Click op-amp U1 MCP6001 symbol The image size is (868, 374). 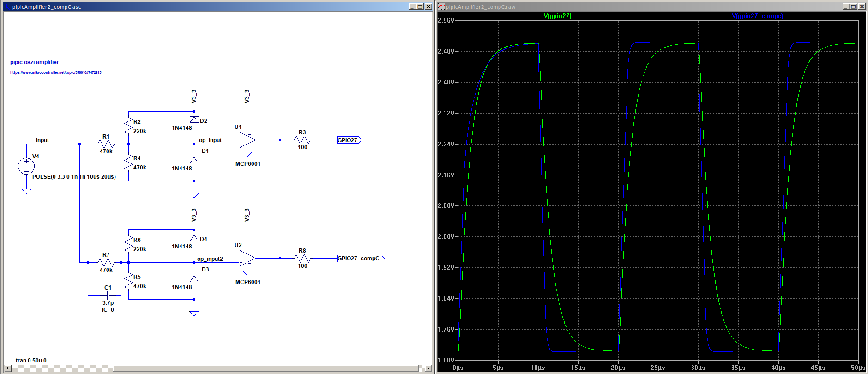pyautogui.click(x=247, y=140)
